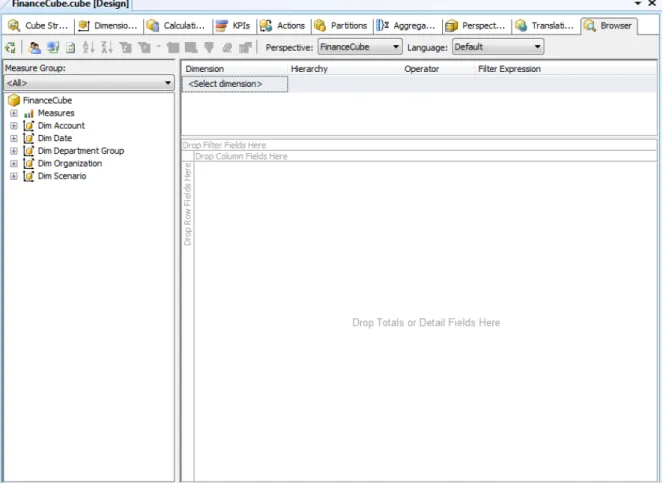Image resolution: width=666 pixels, height=483 pixels.
Task: Select the Measures tree item
Action: 56,113
